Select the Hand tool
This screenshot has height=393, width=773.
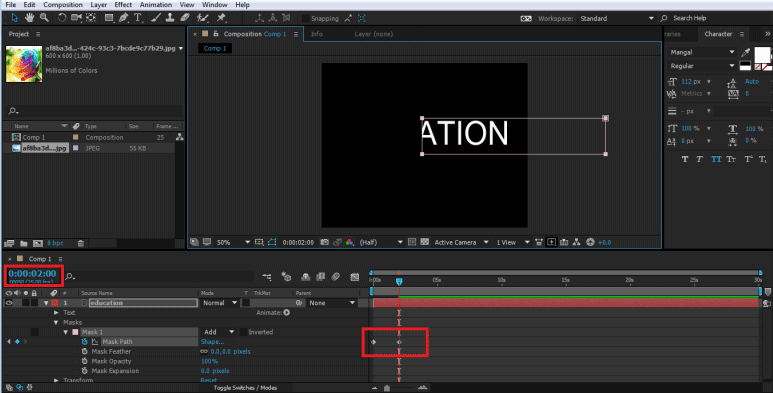[x=30, y=18]
